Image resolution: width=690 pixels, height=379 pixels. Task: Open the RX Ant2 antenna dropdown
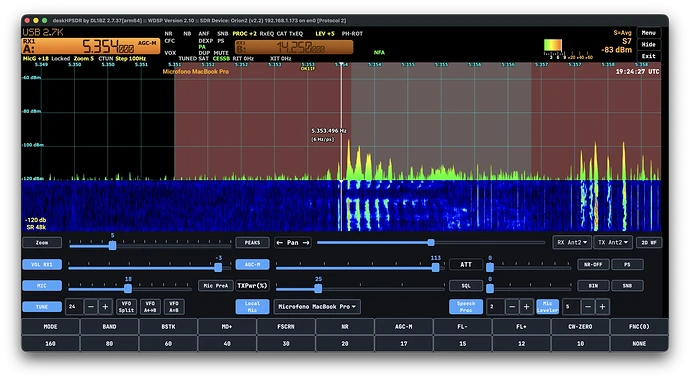pos(572,243)
